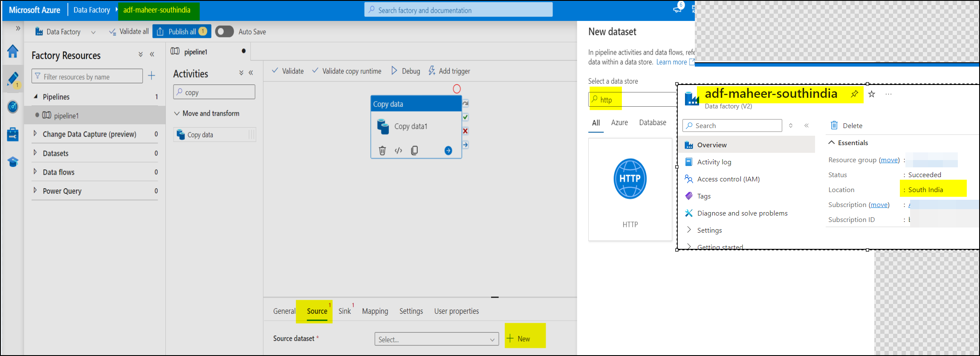Click Delete in the portal toolbar
Image resolution: width=980 pixels, height=356 pixels.
846,125
